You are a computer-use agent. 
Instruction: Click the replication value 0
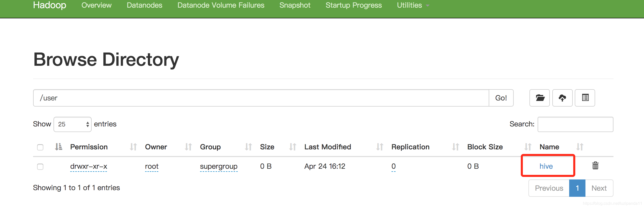pos(394,166)
